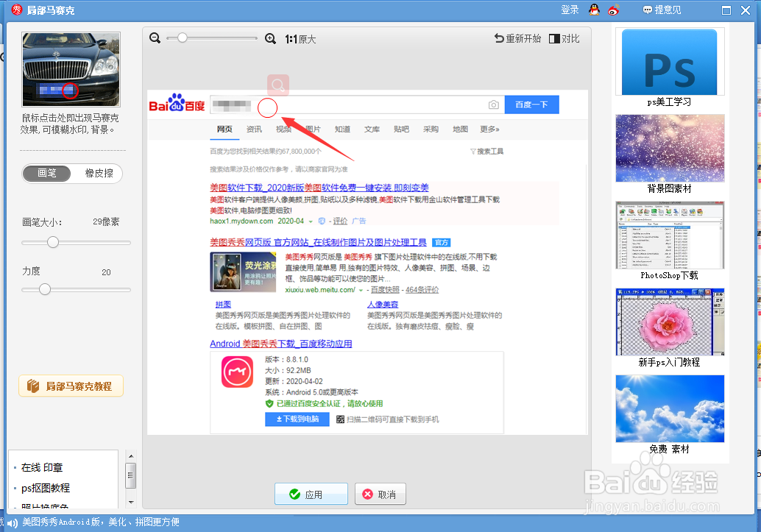Click the 464条评价 link in canvas
Image resolution: width=761 pixels, height=532 pixels.
coord(422,290)
